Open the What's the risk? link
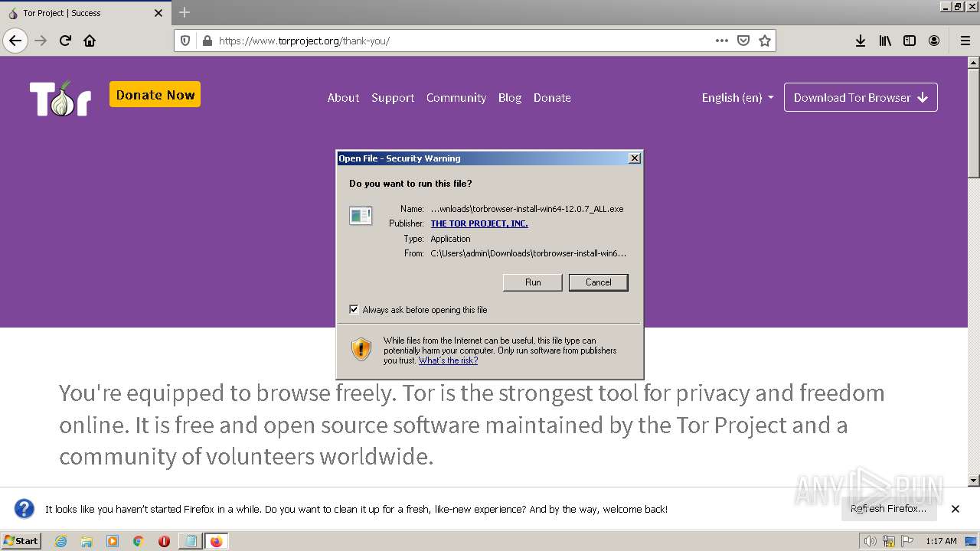Viewport: 980px width, 551px height. [x=448, y=360]
